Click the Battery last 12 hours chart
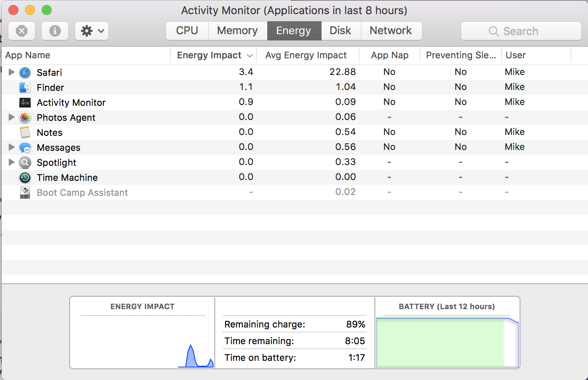Screen dimensions: 588x380 coord(447,342)
